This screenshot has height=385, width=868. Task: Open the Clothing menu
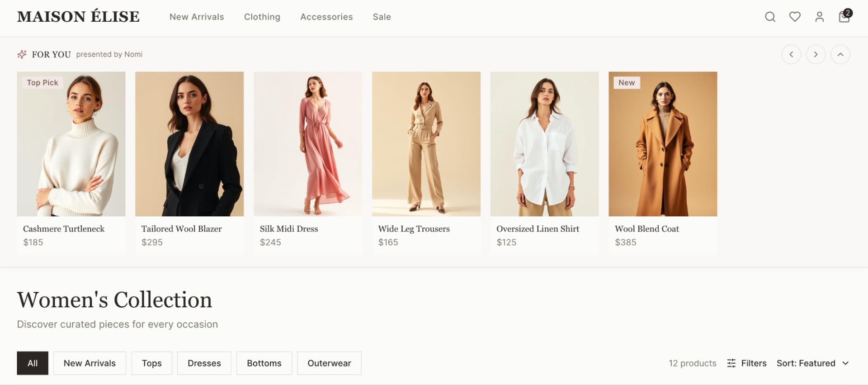262,17
